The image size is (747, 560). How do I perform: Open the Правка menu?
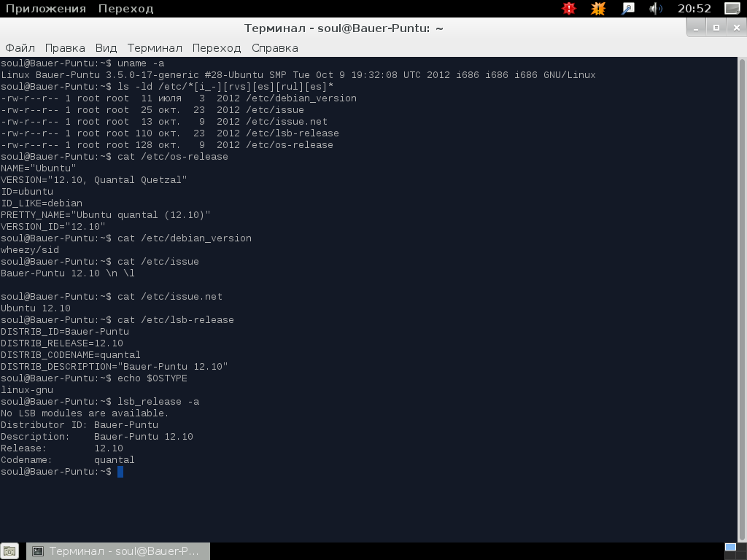[65, 48]
